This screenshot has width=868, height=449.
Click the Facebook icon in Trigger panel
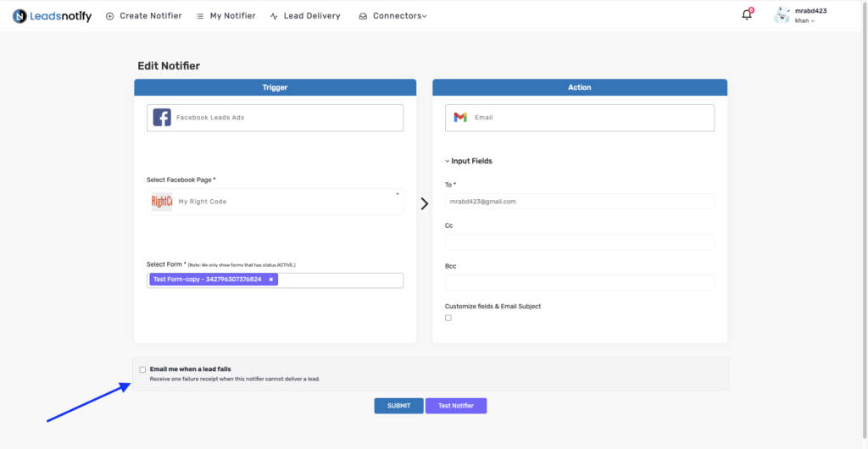click(162, 118)
